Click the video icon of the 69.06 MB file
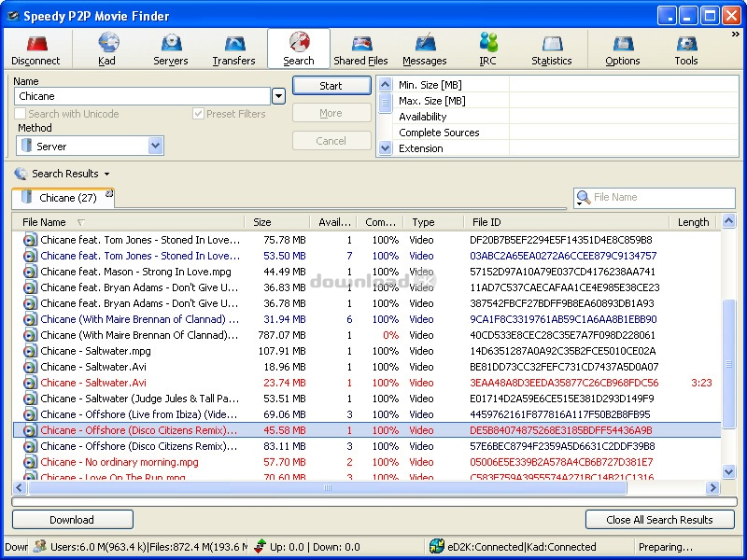This screenshot has width=747, height=560. click(30, 414)
